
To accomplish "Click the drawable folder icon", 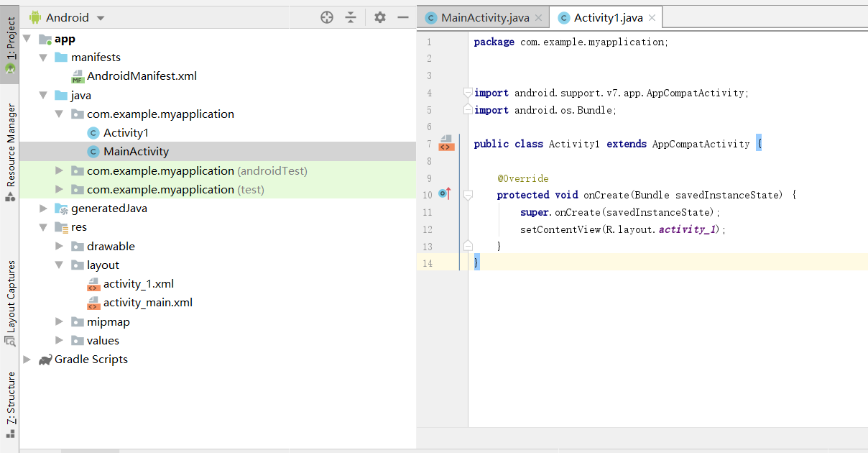I will tap(78, 246).
